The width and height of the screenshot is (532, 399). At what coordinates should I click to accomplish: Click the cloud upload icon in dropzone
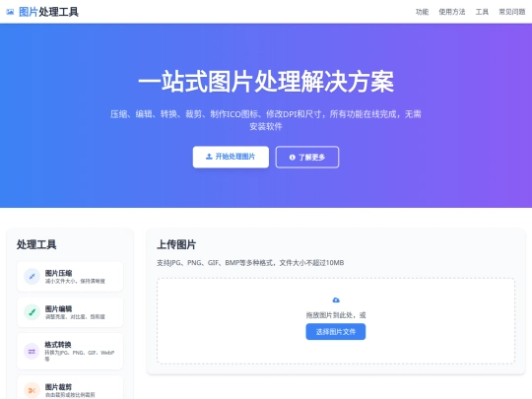click(x=336, y=299)
